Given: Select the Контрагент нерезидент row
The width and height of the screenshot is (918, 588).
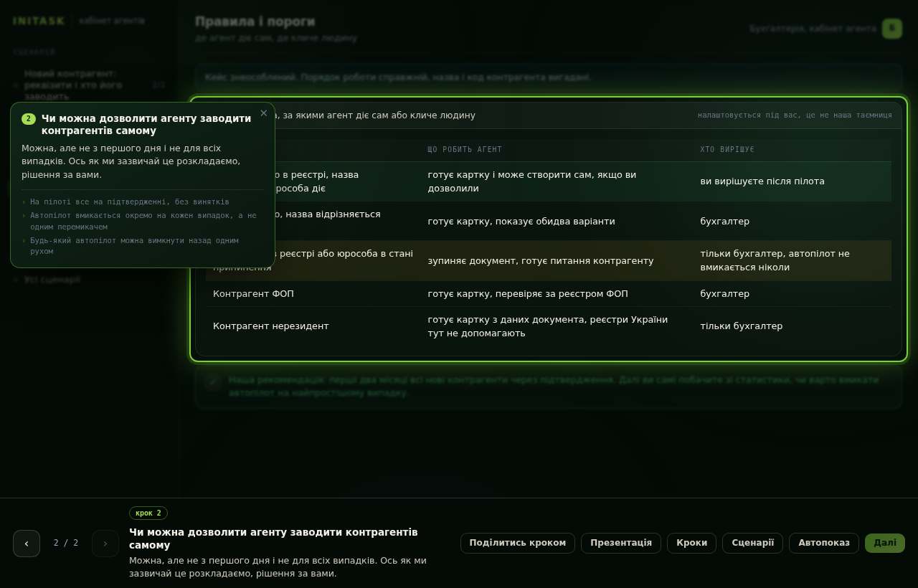Looking at the screenshot, I should point(549,326).
